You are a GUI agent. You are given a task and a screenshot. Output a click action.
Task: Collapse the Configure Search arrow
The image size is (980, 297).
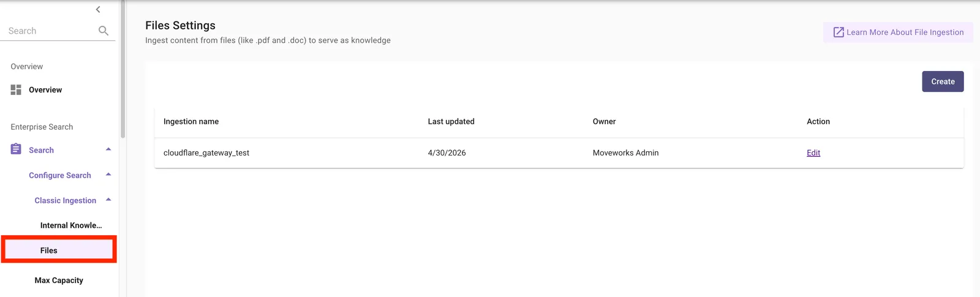click(x=108, y=175)
